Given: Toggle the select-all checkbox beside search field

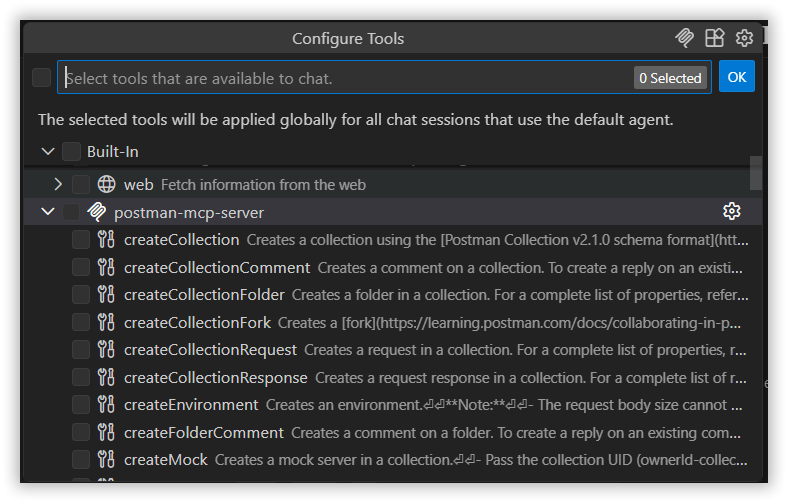Looking at the screenshot, I should (x=41, y=78).
